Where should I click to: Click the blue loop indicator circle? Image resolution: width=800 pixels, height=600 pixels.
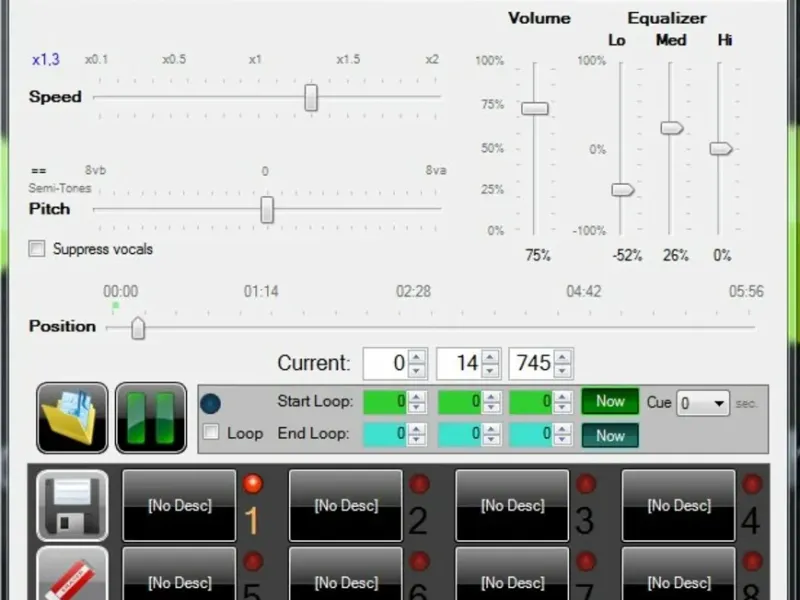point(210,403)
